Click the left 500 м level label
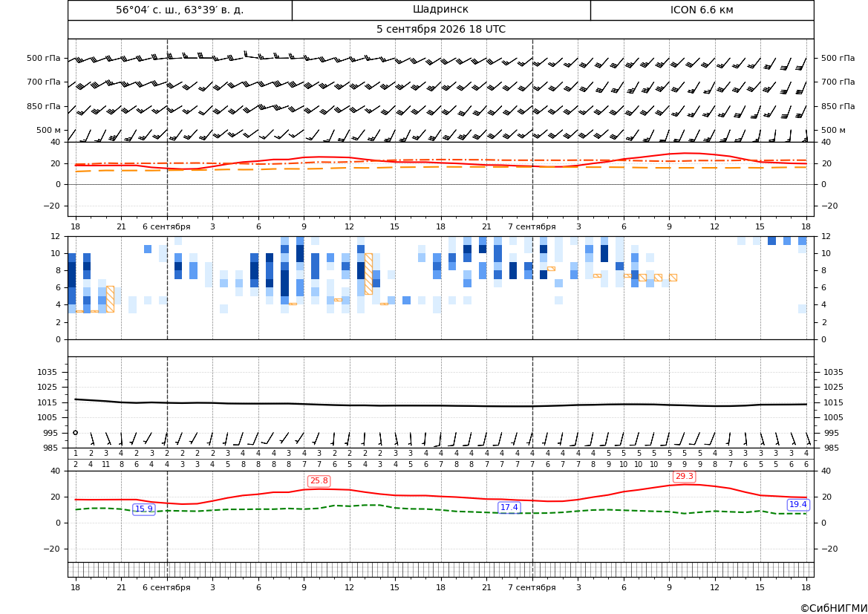 48,130
